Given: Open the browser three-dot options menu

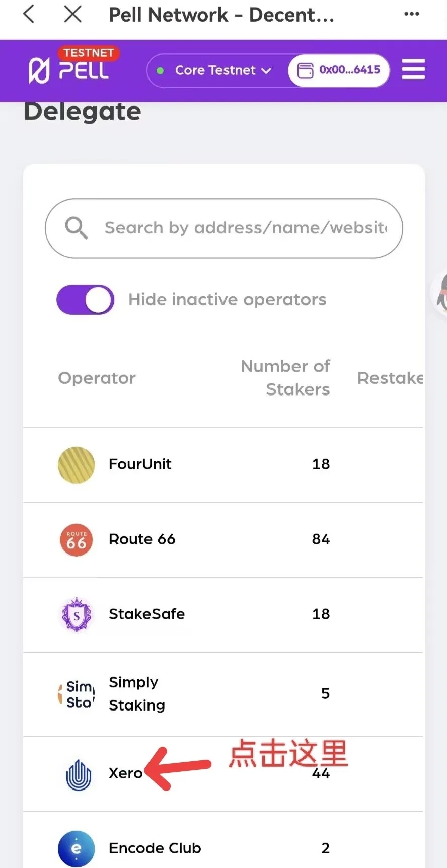Looking at the screenshot, I should pyautogui.click(x=411, y=14).
